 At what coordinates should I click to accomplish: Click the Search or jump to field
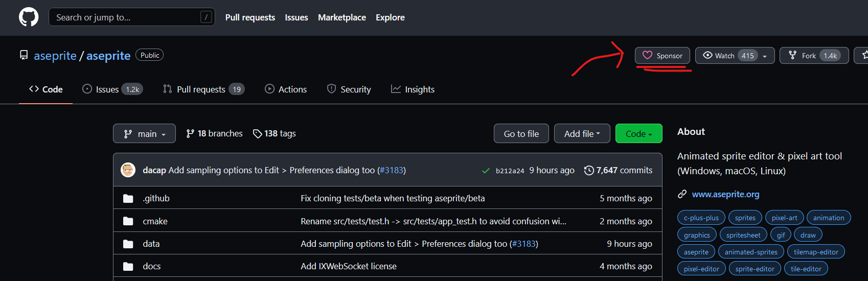pyautogui.click(x=125, y=17)
